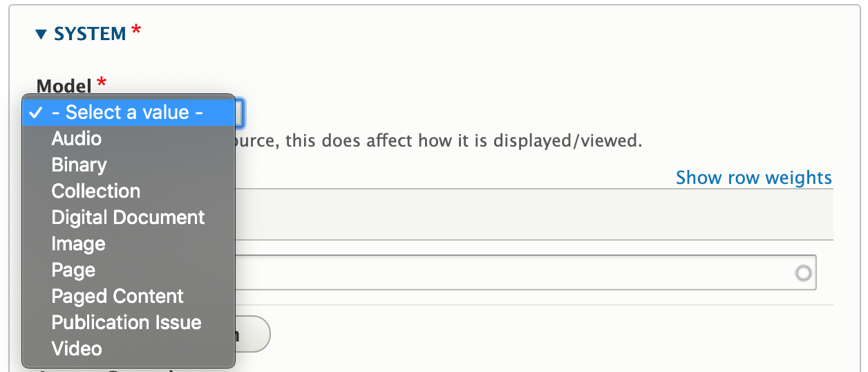Click the Model field label

(x=64, y=86)
